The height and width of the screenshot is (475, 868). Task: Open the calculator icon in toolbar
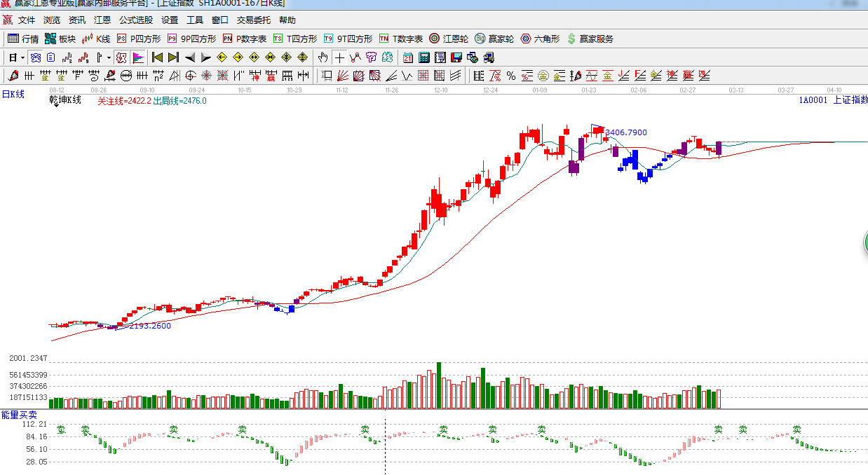[x=424, y=57]
